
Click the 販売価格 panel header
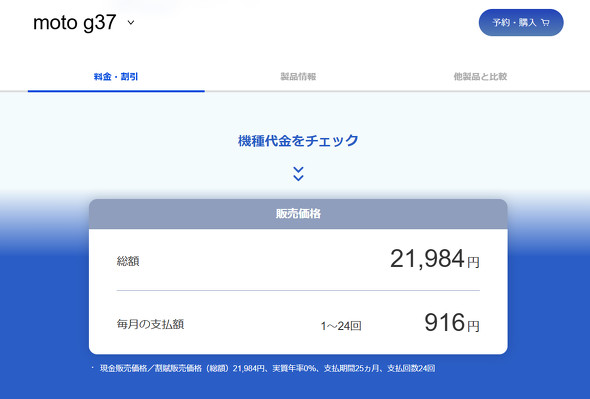point(298,214)
